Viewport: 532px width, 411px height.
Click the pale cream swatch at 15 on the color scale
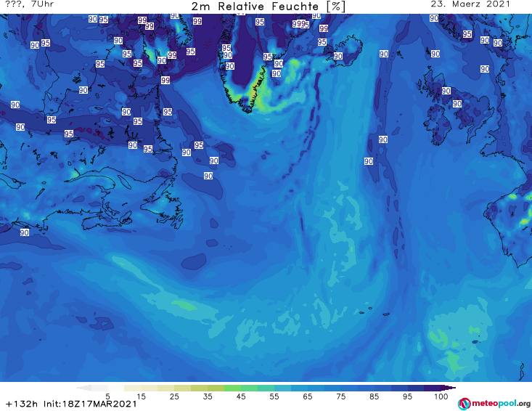click(133, 388)
